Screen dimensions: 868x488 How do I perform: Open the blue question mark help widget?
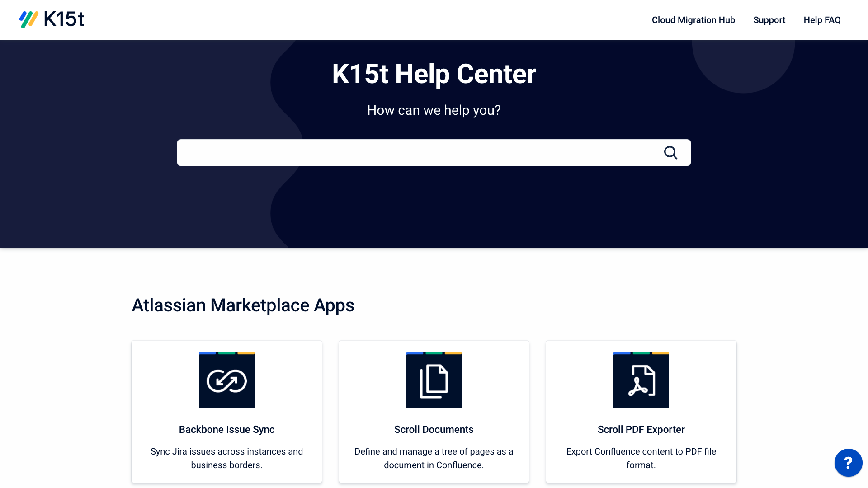pyautogui.click(x=848, y=463)
